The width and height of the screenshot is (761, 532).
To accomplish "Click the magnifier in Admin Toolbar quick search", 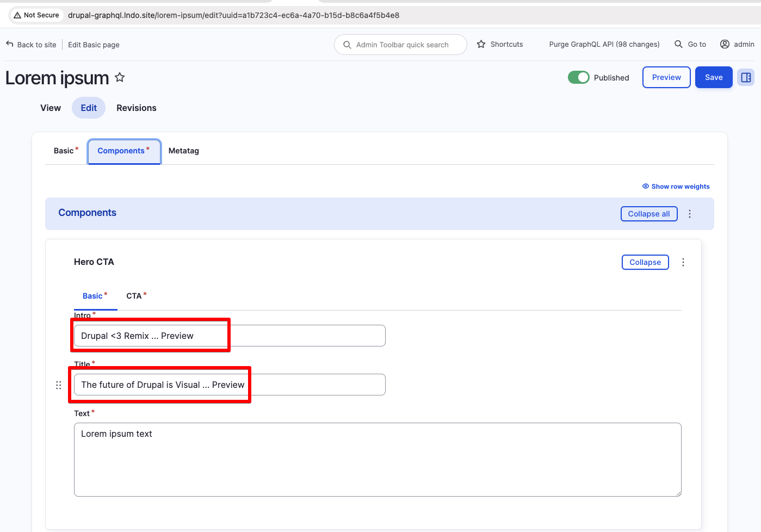I will coord(347,45).
